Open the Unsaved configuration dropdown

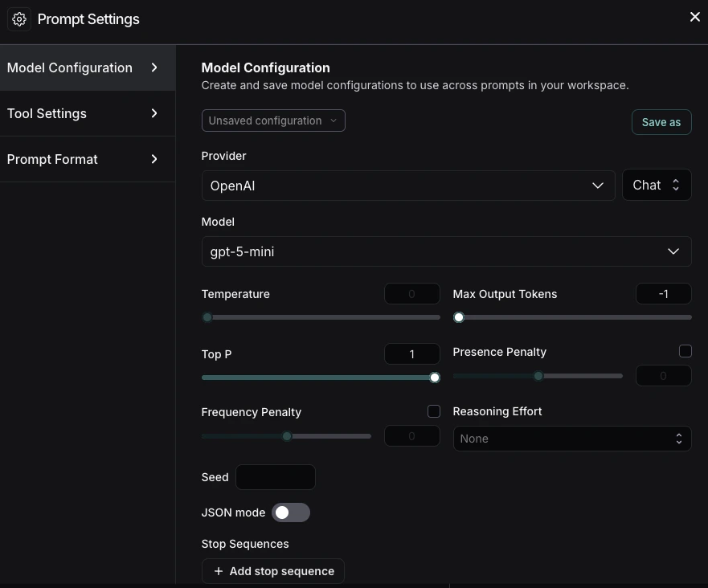pyautogui.click(x=273, y=120)
